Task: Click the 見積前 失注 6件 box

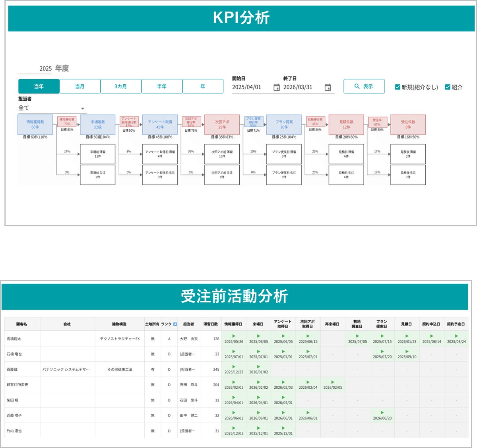Action: click(x=346, y=175)
